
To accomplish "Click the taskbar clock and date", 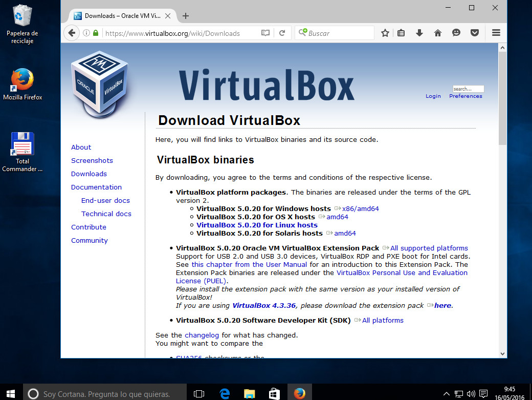I will tap(509, 393).
